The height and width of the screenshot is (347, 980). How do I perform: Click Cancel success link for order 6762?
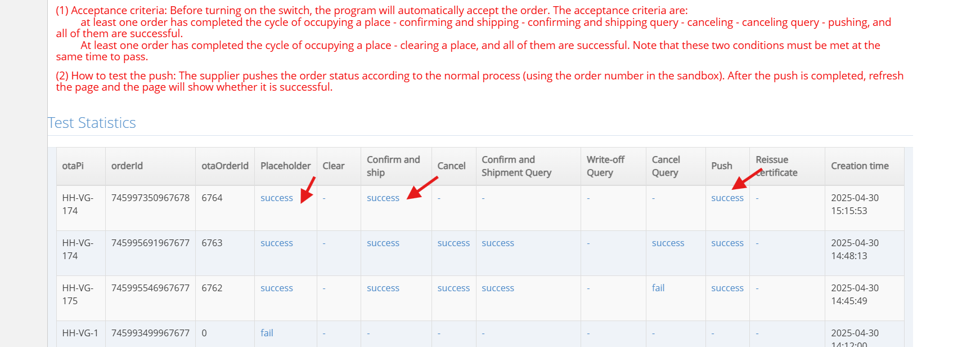(x=453, y=288)
